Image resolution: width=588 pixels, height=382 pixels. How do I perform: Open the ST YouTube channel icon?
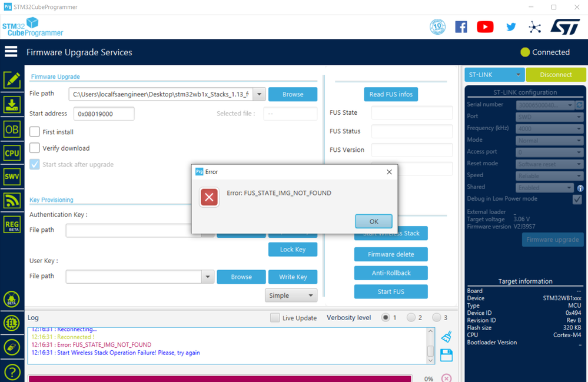point(485,27)
